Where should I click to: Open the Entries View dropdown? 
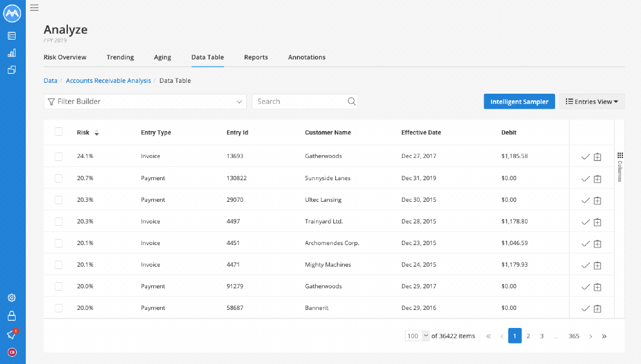tap(592, 102)
